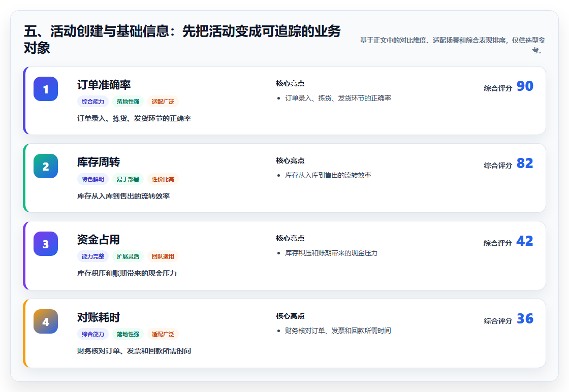Click the score 90 value
Viewport: 569px width, 392px height.
[x=525, y=86]
